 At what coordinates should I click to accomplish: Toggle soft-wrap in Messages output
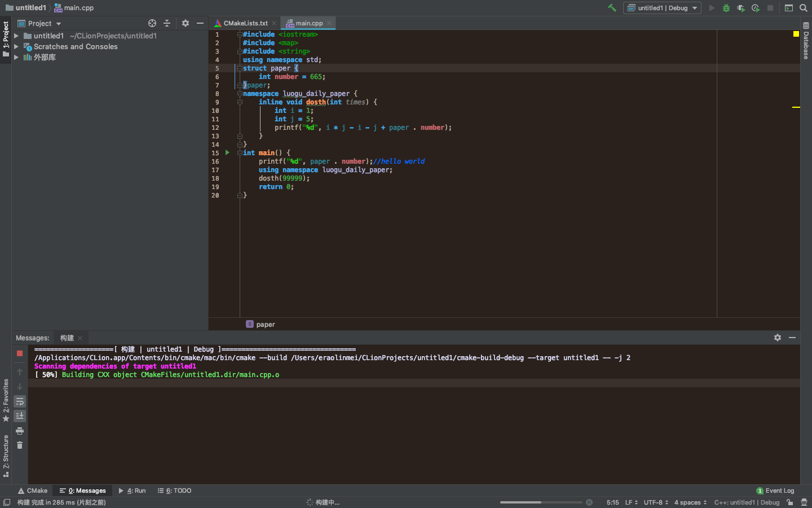[x=20, y=401]
